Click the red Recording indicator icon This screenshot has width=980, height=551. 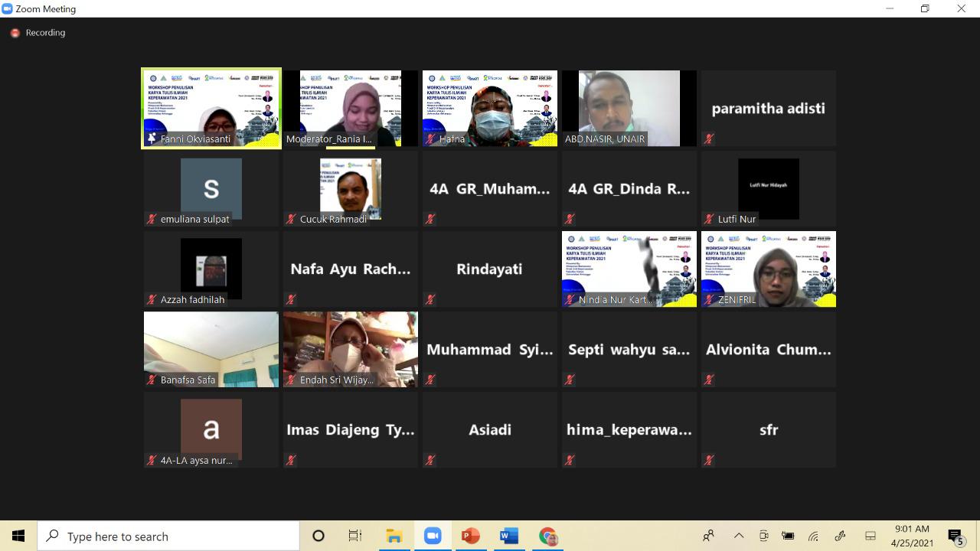(x=15, y=33)
